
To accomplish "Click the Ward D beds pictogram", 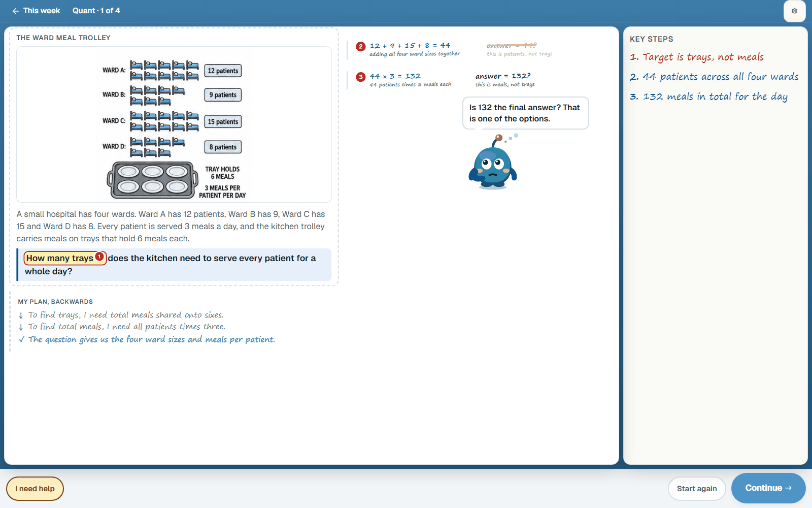I will coord(157,147).
